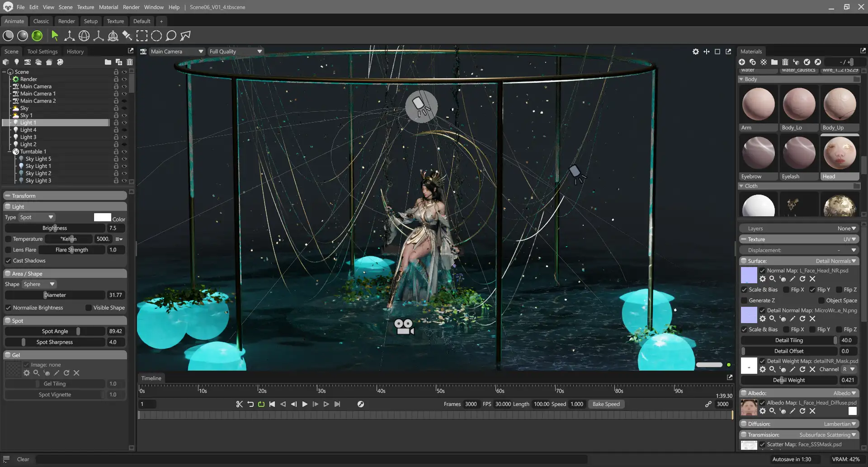Add a new light from the Scene panel icons
This screenshot has width=868, height=467.
pos(17,62)
